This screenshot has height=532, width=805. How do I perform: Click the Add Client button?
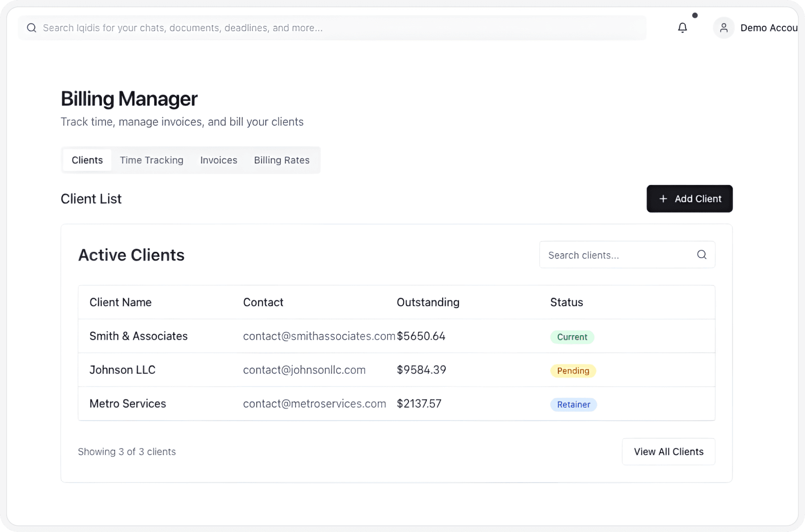689,199
